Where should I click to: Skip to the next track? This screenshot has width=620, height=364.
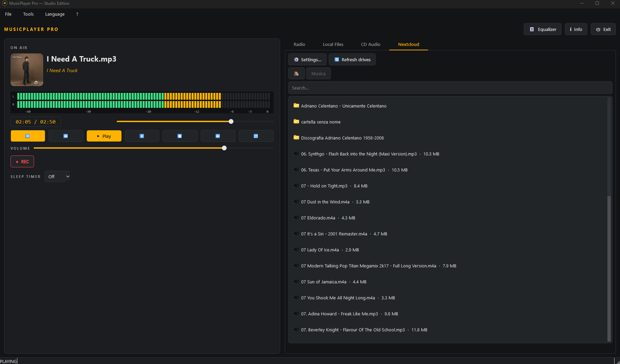[218, 136]
